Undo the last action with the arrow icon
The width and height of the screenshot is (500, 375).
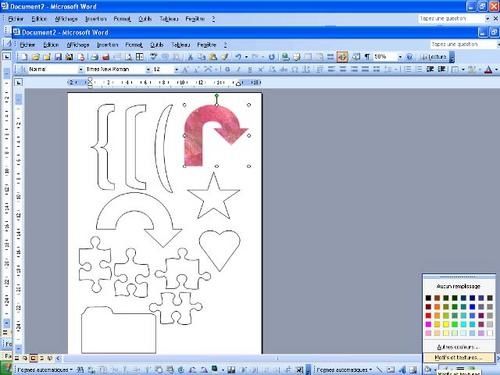[238, 57]
